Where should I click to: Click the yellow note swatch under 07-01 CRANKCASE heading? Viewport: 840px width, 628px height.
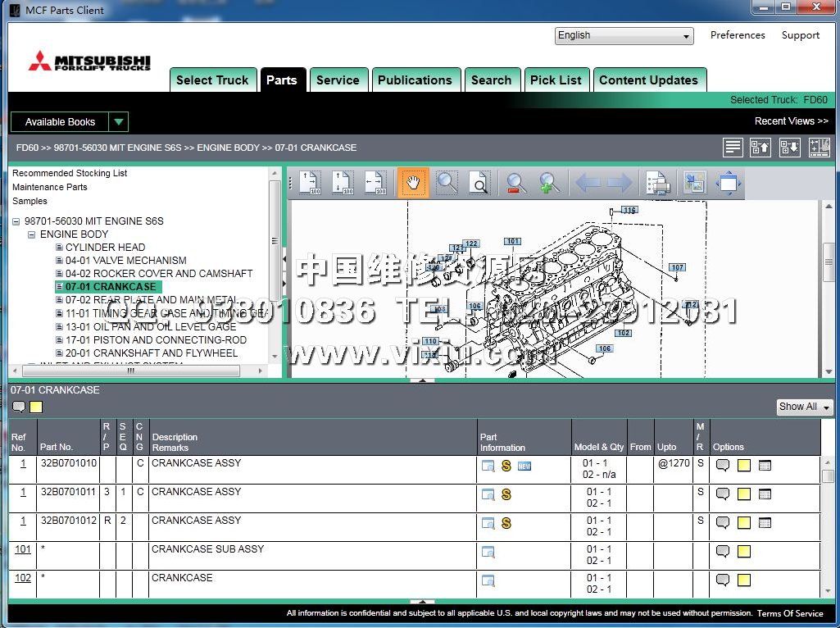[36, 407]
